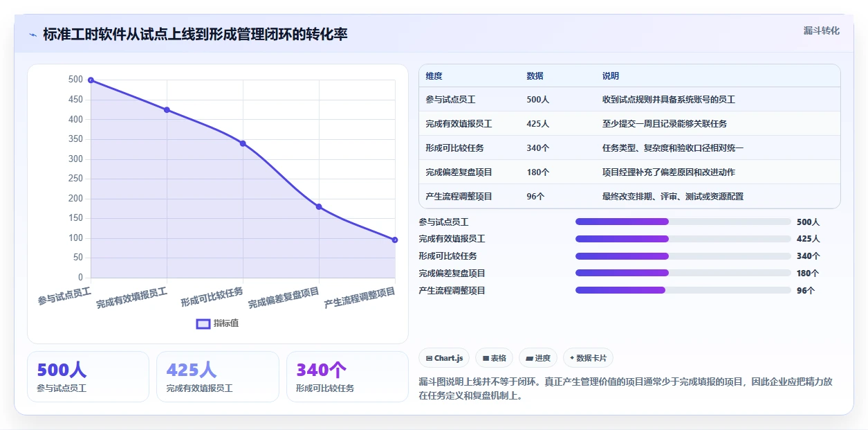Click the 形成可比较任务 progress bar
Screen dimensions: 868x430
coord(683,256)
